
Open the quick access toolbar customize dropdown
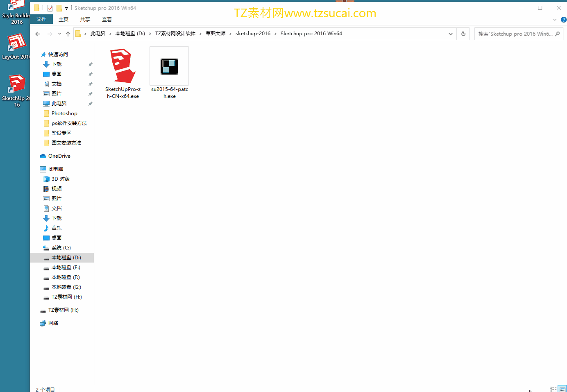66,8
